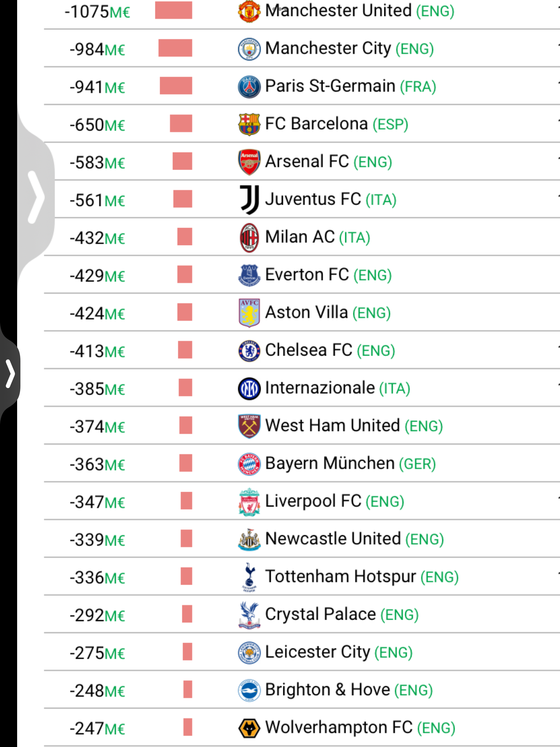Image resolution: width=560 pixels, height=747 pixels.
Task: Click the Tottenham Hotspur cockerel logo
Action: [x=249, y=577]
